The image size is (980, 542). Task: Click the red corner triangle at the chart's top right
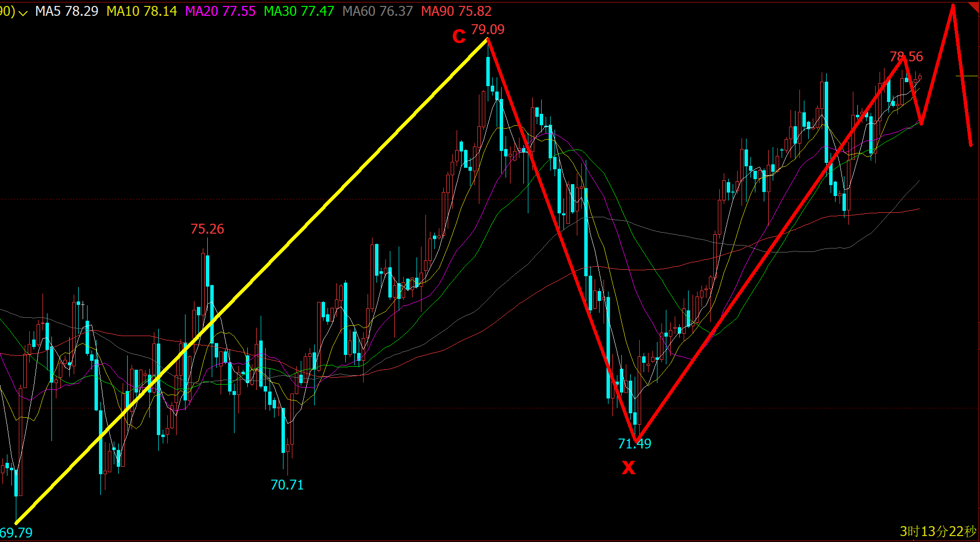pos(975,6)
